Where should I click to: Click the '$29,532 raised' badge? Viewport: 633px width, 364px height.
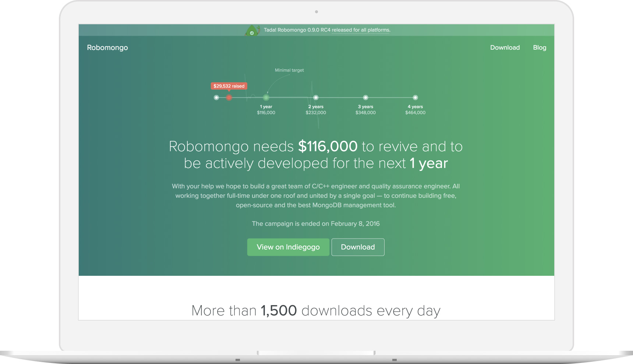click(229, 86)
